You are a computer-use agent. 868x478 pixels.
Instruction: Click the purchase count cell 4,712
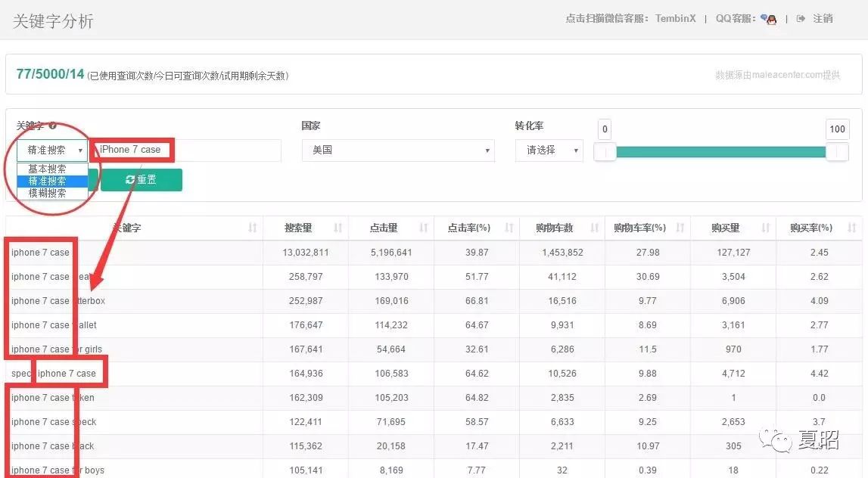pyautogui.click(x=733, y=374)
